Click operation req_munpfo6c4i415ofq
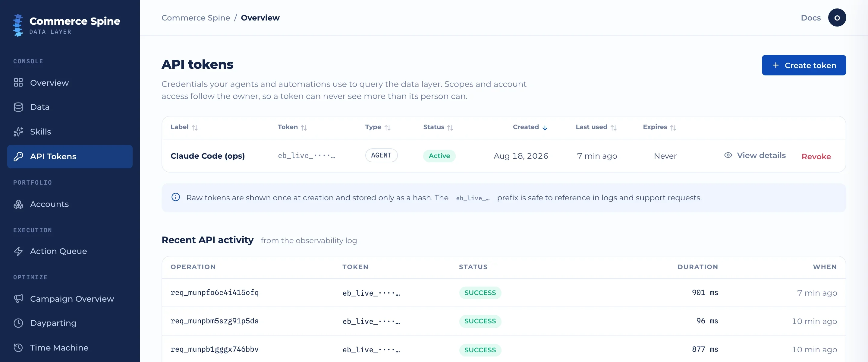868x362 pixels. pyautogui.click(x=214, y=293)
